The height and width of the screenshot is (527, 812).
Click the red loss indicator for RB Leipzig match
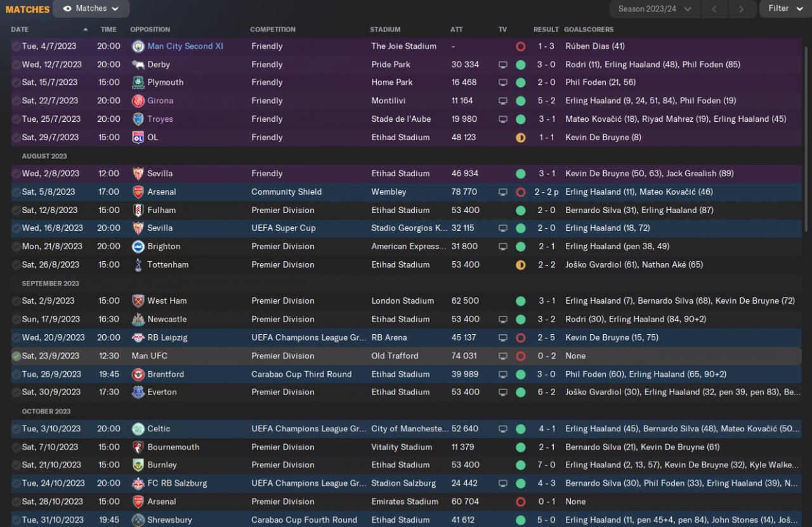pyautogui.click(x=521, y=338)
